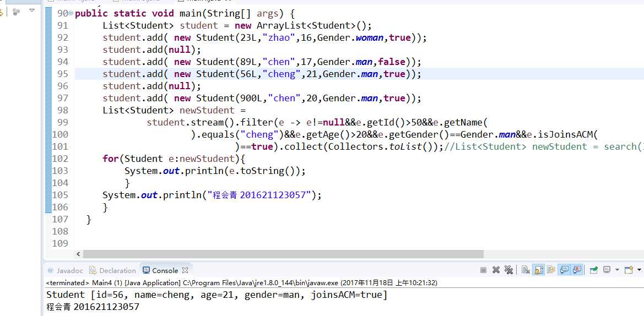Viewport: 644px width, 316px height.
Task: Click the filter call on line 99
Action: tap(257, 122)
